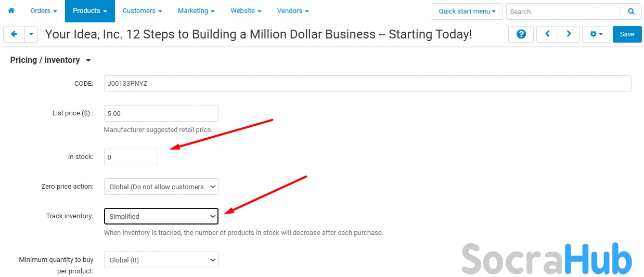644x277 pixels.
Task: Go to previous product with left chevron
Action: click(547, 34)
